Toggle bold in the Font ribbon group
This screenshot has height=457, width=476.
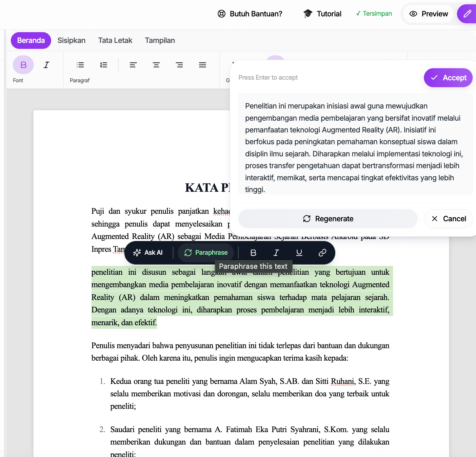[x=23, y=65]
